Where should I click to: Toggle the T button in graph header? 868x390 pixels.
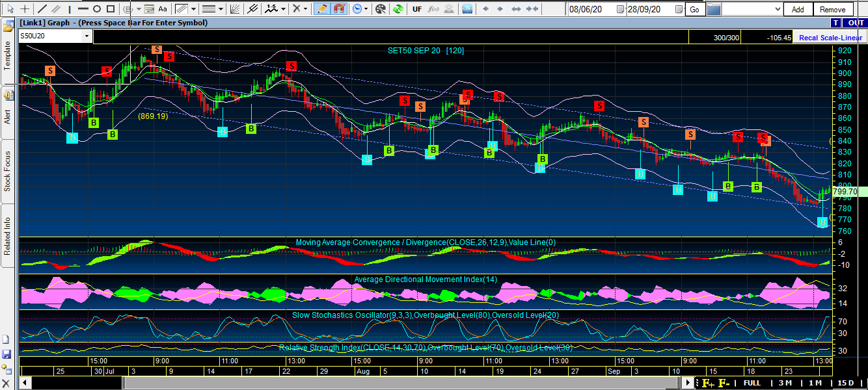[x=835, y=23]
